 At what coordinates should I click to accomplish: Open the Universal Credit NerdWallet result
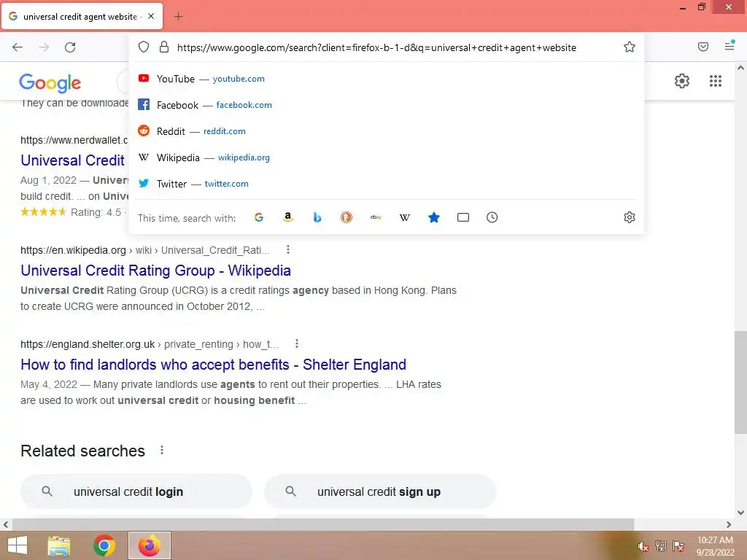coord(72,160)
